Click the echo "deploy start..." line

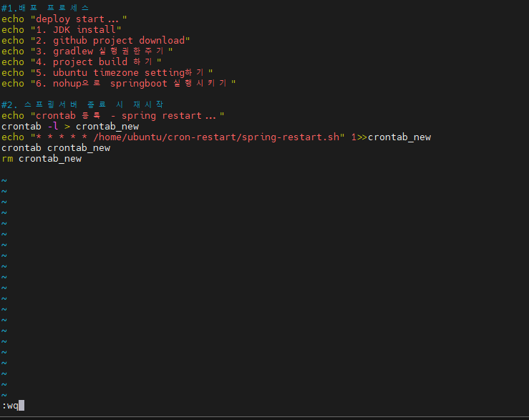(64, 19)
